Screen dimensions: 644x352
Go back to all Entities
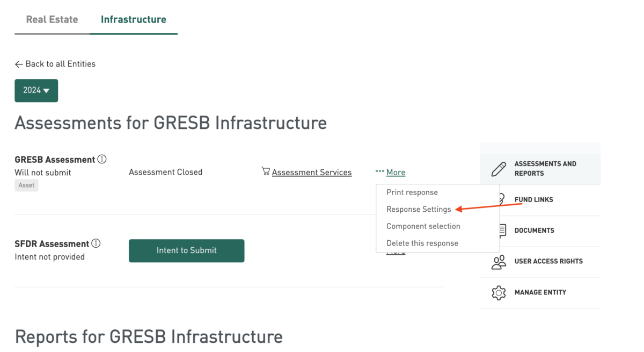tap(55, 64)
